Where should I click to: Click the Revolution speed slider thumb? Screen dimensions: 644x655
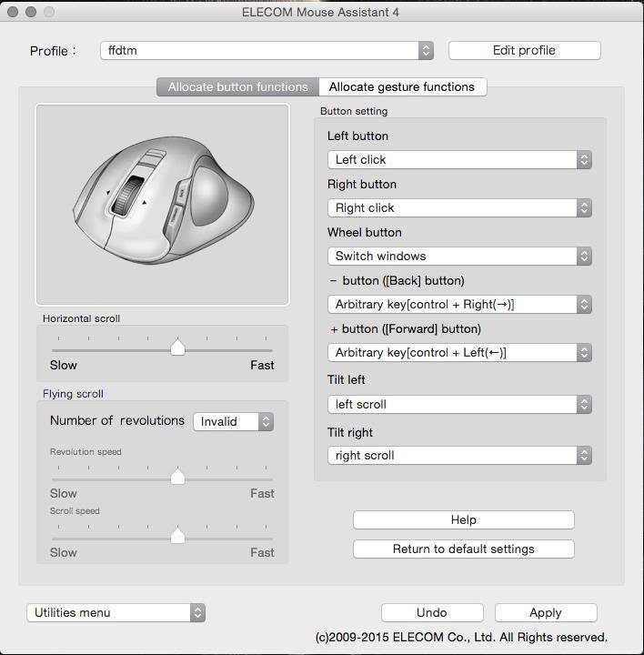coord(178,476)
